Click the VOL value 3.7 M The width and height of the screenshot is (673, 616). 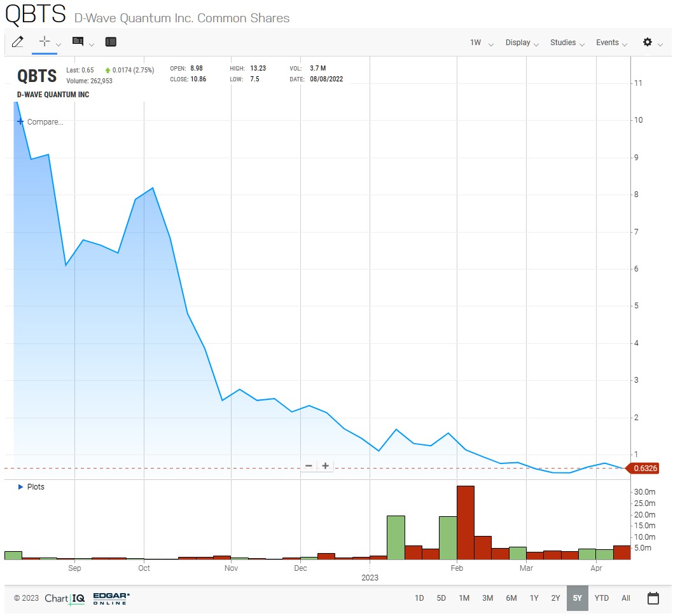(317, 68)
